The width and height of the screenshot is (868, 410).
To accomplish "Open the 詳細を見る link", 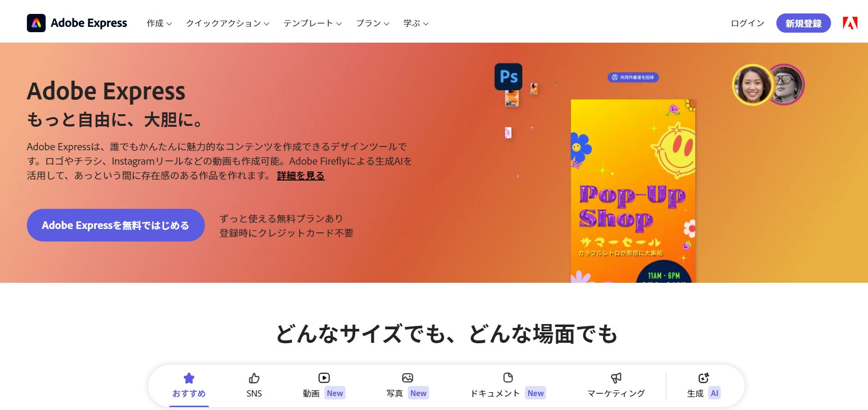I will click(301, 176).
